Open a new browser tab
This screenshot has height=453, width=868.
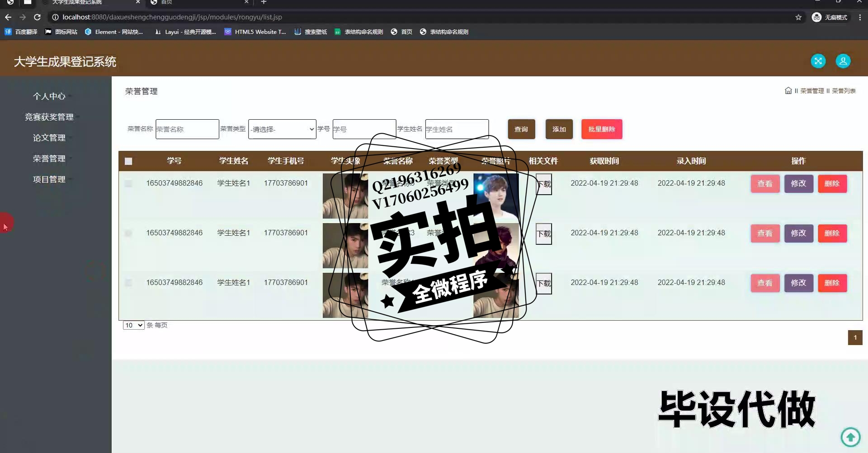pyautogui.click(x=264, y=2)
